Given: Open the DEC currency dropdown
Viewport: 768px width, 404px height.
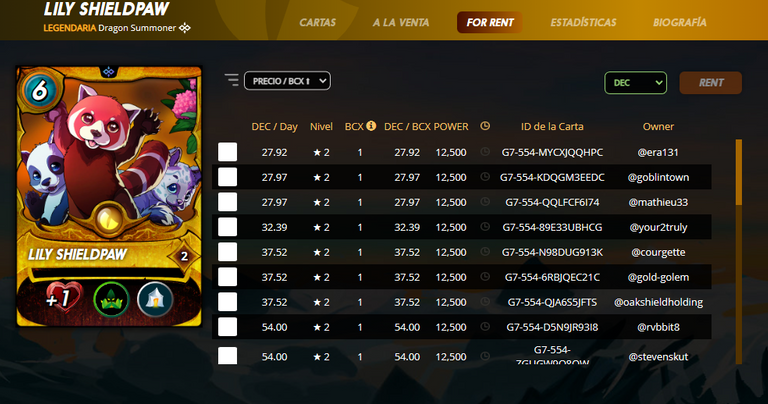Looking at the screenshot, I should point(635,83).
